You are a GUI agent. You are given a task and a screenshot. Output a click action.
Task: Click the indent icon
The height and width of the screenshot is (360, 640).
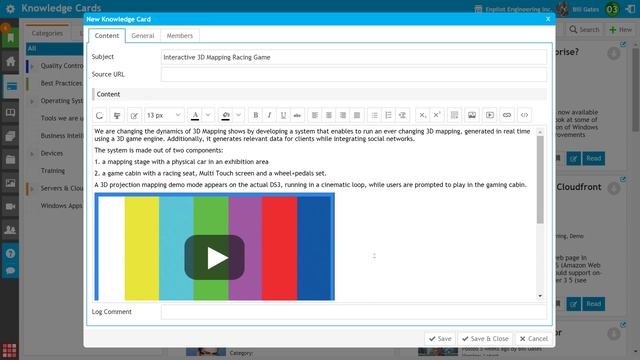point(402,116)
